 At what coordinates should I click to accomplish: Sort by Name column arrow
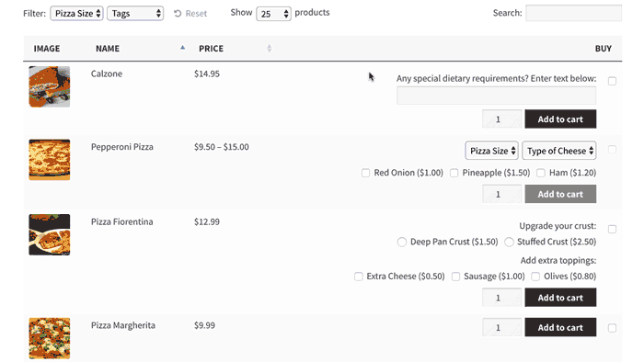183,48
